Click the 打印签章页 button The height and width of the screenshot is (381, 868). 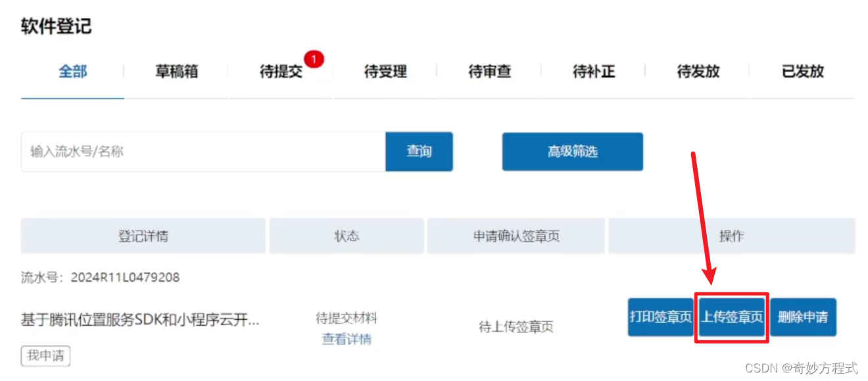[661, 317]
